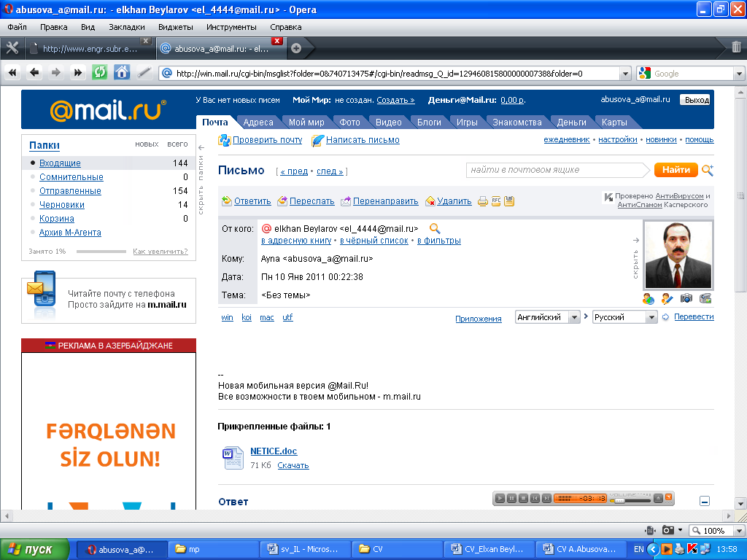Switch to the Адреса tab
Viewport: 747px width, 560px height.
point(258,122)
